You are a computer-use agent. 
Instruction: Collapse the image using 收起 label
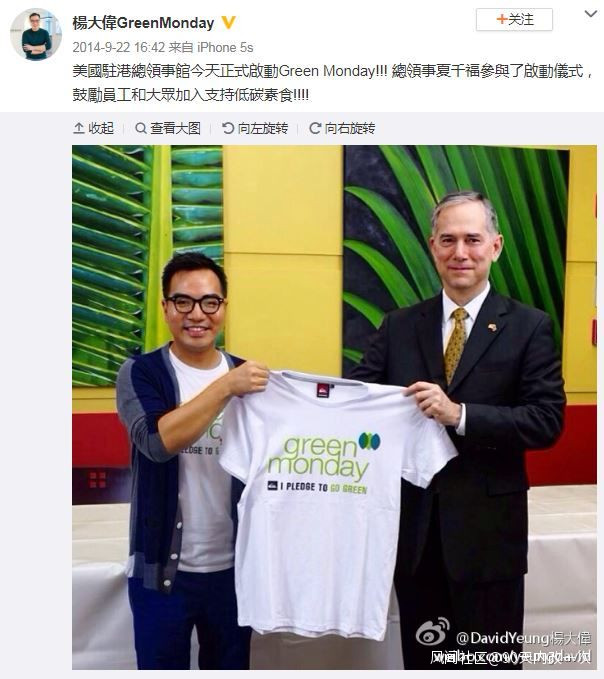tap(101, 128)
